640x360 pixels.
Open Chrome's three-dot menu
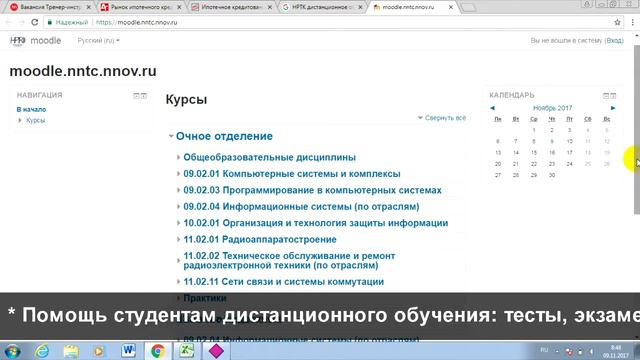point(632,22)
